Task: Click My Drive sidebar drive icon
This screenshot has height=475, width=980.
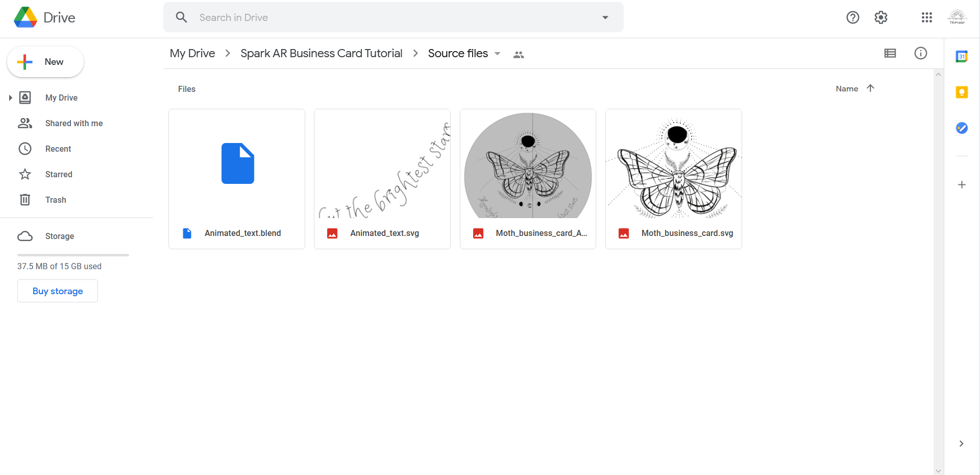Action: click(x=25, y=98)
